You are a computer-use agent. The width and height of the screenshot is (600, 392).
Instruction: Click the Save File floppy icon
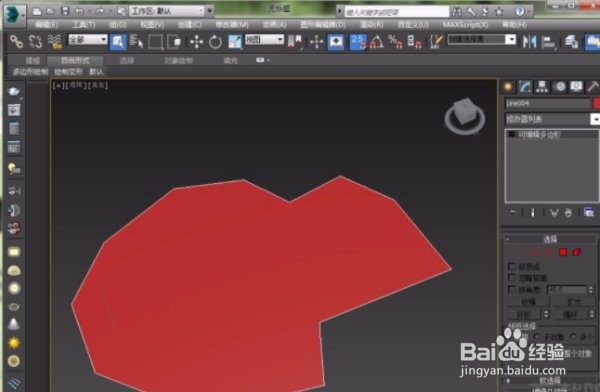(x=65, y=11)
